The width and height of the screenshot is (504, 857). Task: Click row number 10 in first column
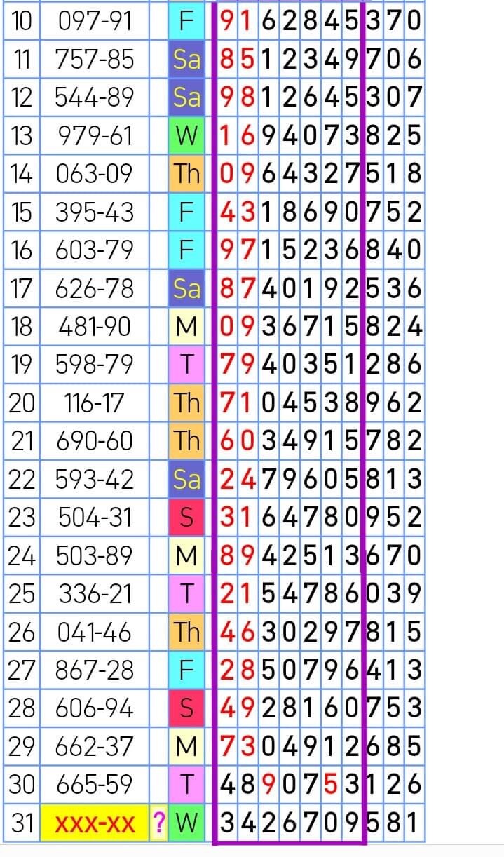point(22,22)
